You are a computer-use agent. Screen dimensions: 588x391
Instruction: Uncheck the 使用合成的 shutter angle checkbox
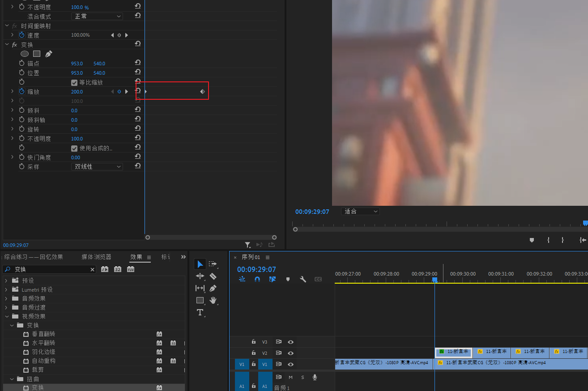[x=74, y=148]
